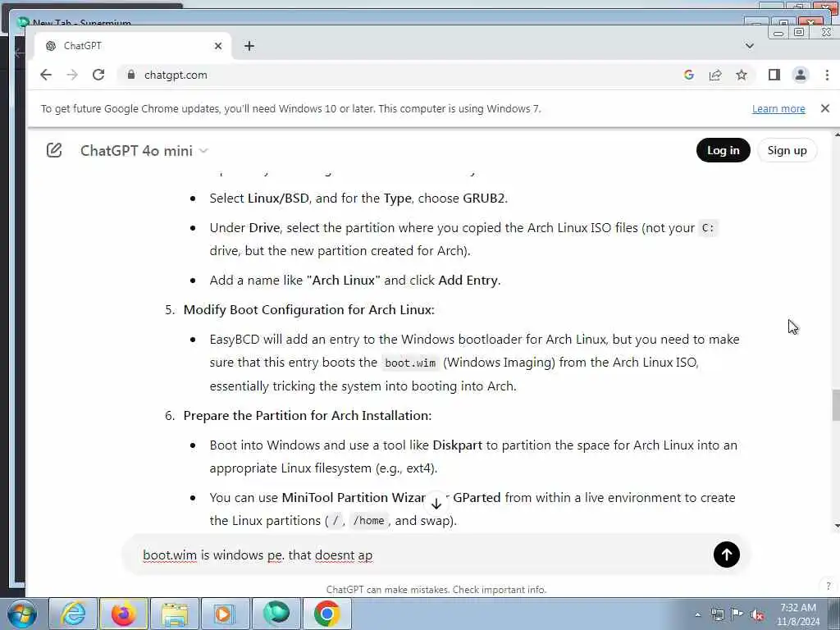Image resolution: width=840 pixels, height=630 pixels.
Task: Open Windows Explorer from the taskbar
Action: 175,614
